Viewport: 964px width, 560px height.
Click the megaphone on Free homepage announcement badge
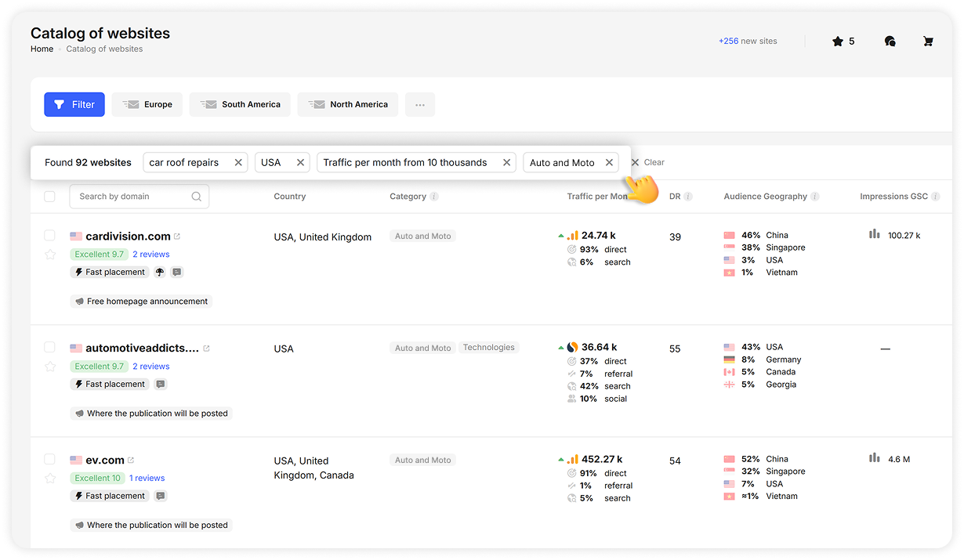[x=81, y=301]
